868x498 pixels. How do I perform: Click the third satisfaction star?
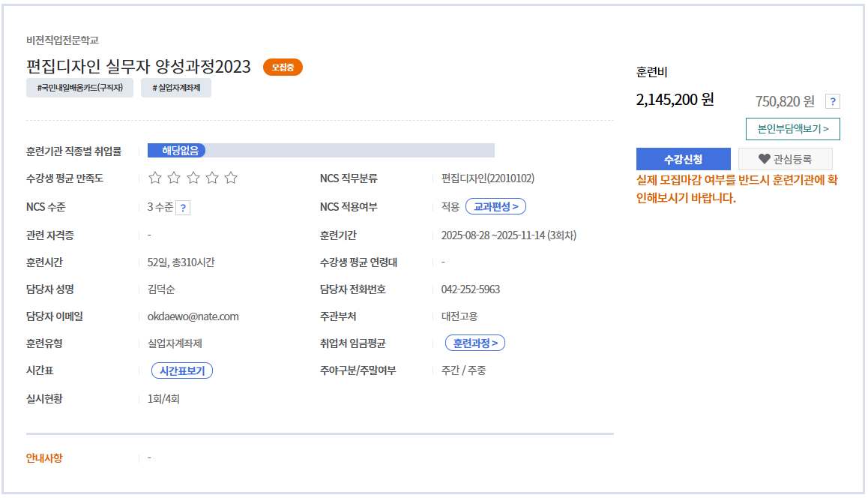193,178
